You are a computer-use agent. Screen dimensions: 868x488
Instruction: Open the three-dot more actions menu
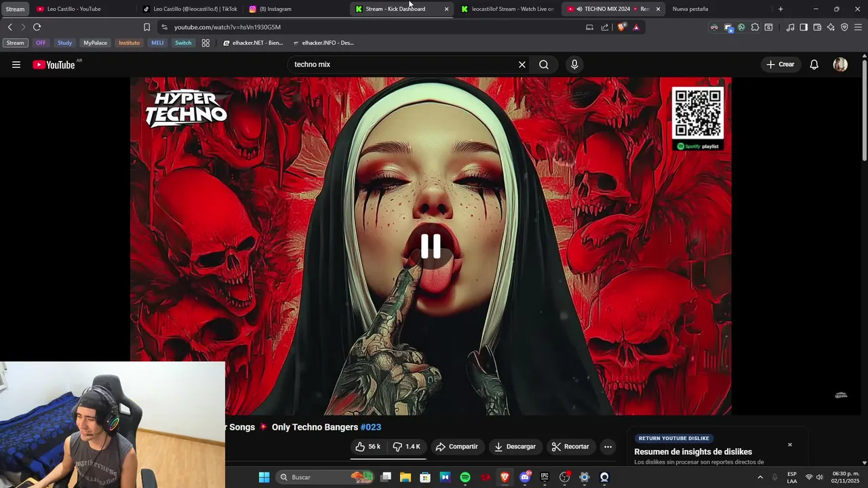click(608, 447)
